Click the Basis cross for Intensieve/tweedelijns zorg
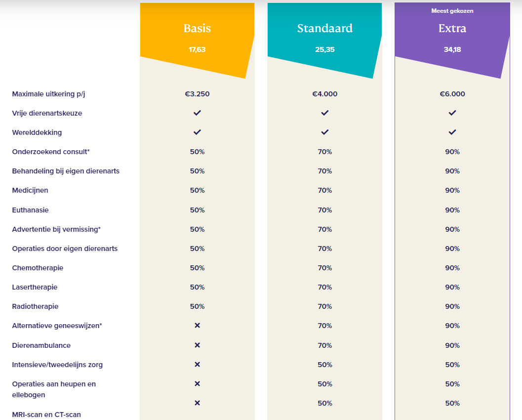522x420 pixels. tap(197, 364)
